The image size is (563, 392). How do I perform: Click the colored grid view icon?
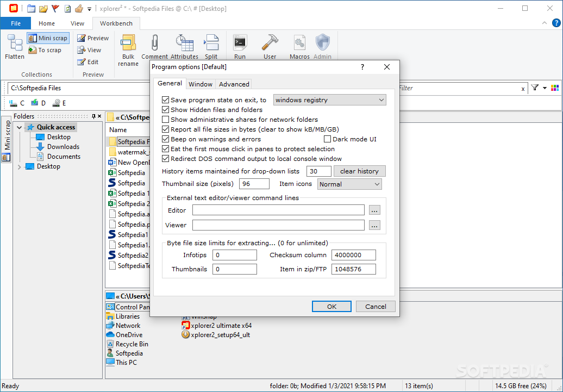coord(555,88)
